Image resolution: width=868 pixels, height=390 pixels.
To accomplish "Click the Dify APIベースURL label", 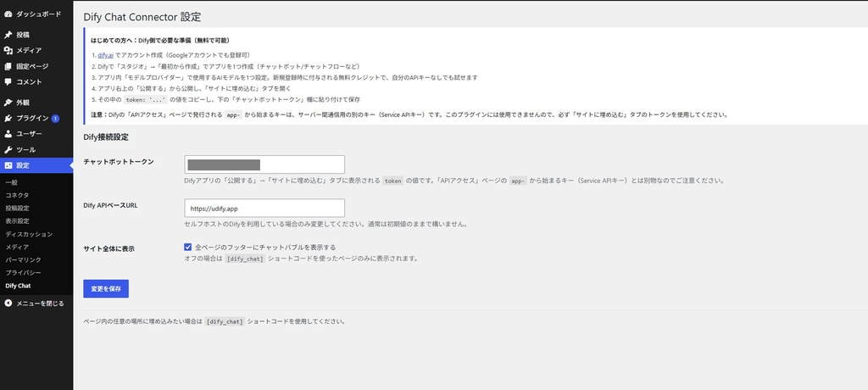I will [110, 205].
